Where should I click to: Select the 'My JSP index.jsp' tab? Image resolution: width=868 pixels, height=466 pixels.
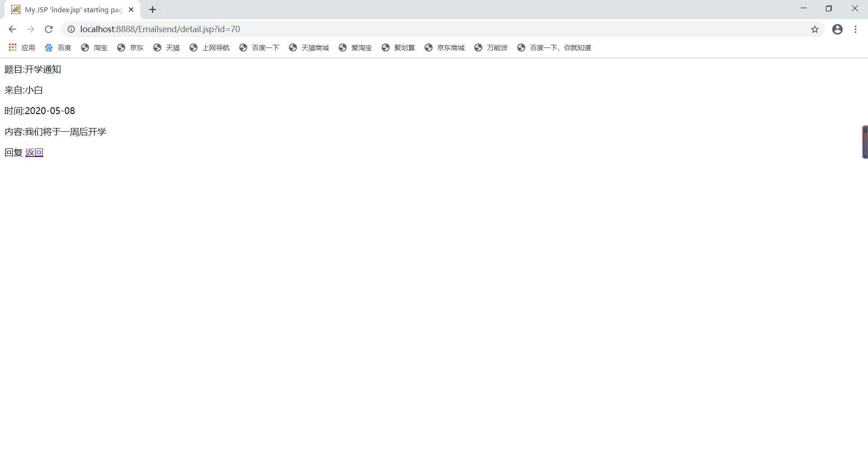click(72, 10)
